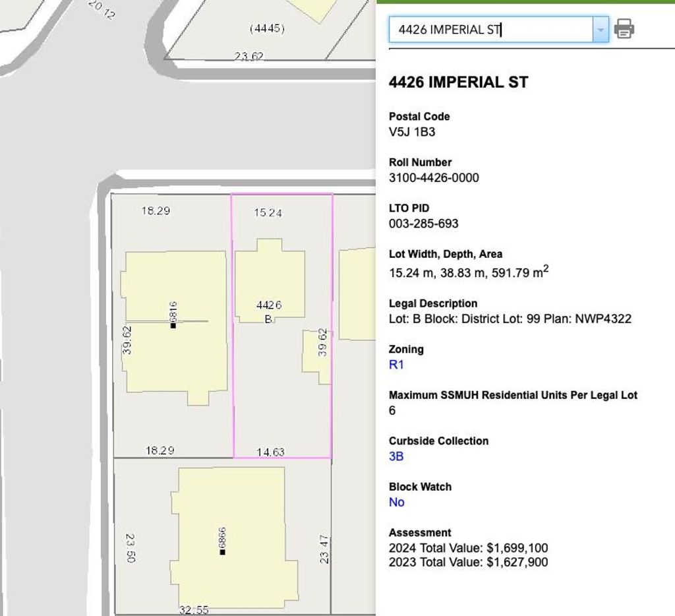Click the 23.50 dimension label
This screenshot has width=675, height=616.
131,548
